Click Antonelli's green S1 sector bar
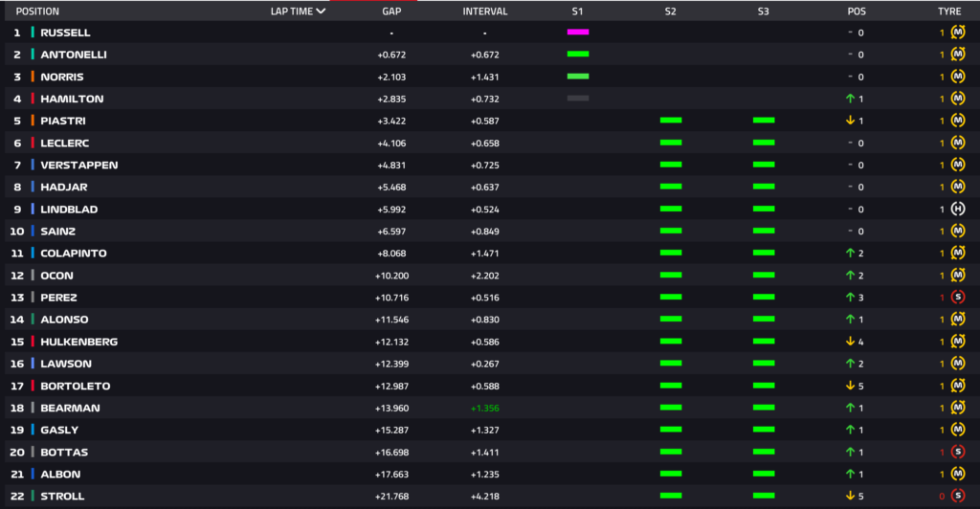 coord(578,54)
